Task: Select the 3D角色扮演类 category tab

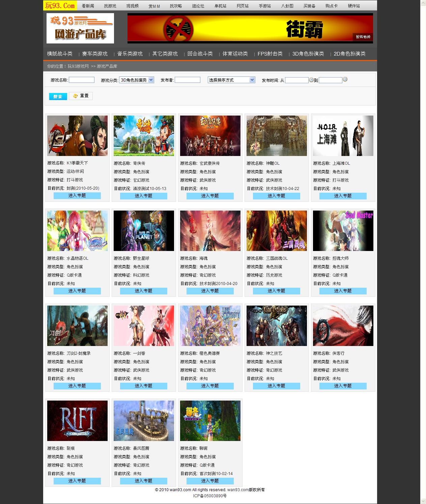Action: [308, 54]
